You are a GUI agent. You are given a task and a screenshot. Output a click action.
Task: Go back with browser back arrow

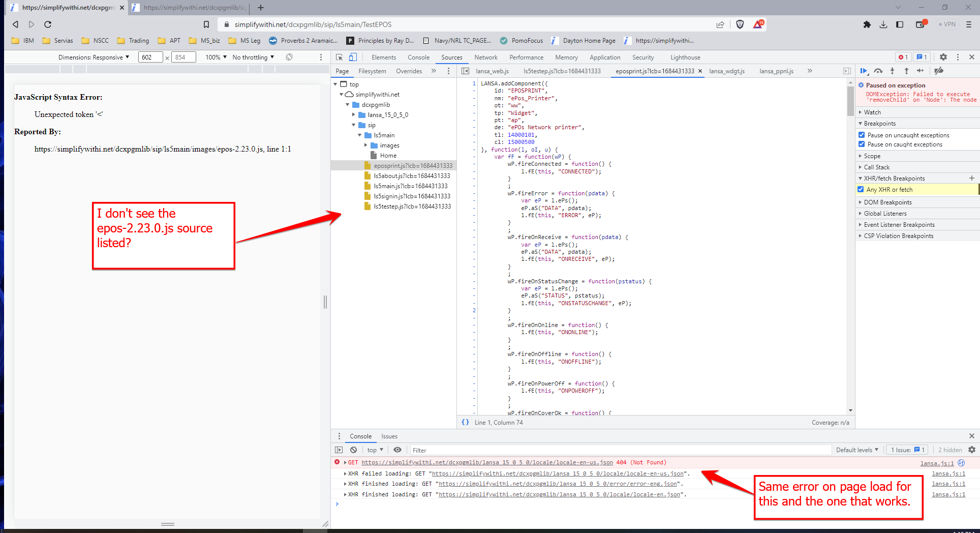click(15, 24)
